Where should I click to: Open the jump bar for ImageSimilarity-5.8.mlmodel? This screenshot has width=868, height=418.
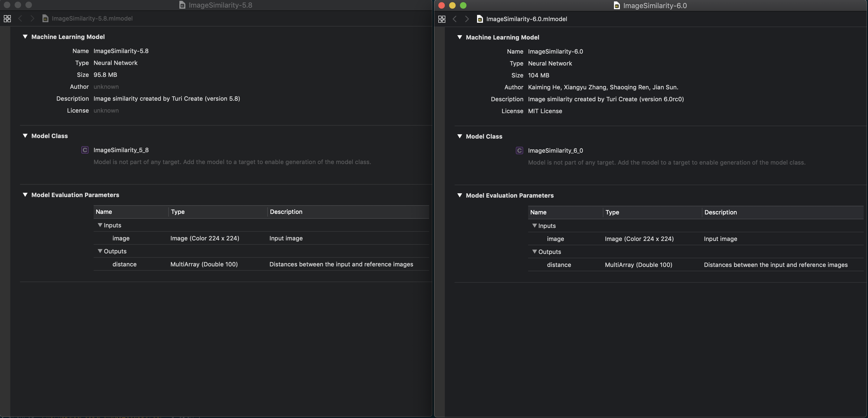[92, 18]
